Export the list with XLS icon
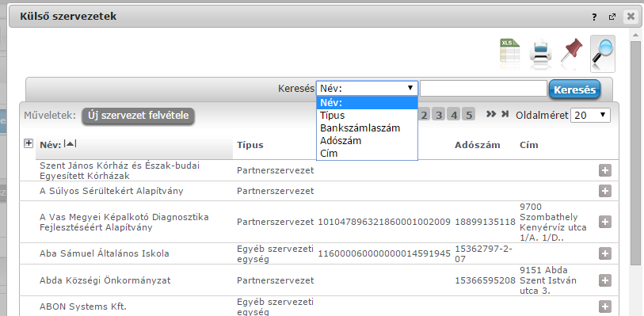Image resolution: width=644 pixels, height=316 pixels. coord(509,51)
